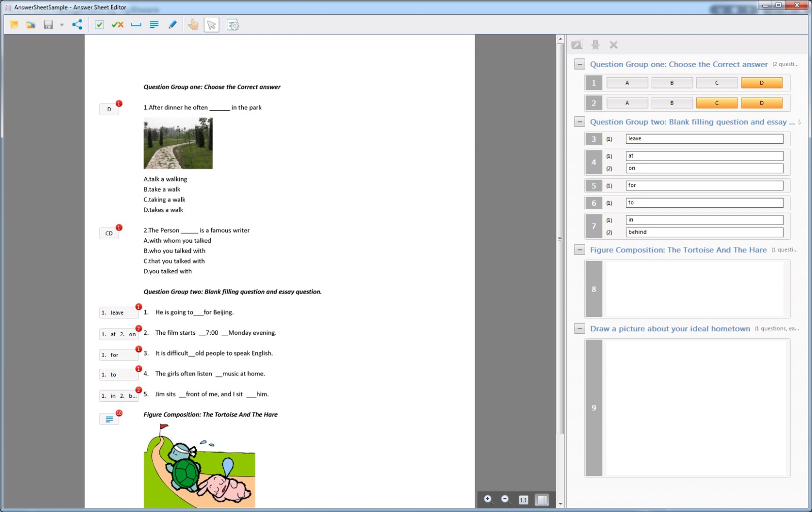
Task: Select the single choice question tool
Action: point(99,24)
